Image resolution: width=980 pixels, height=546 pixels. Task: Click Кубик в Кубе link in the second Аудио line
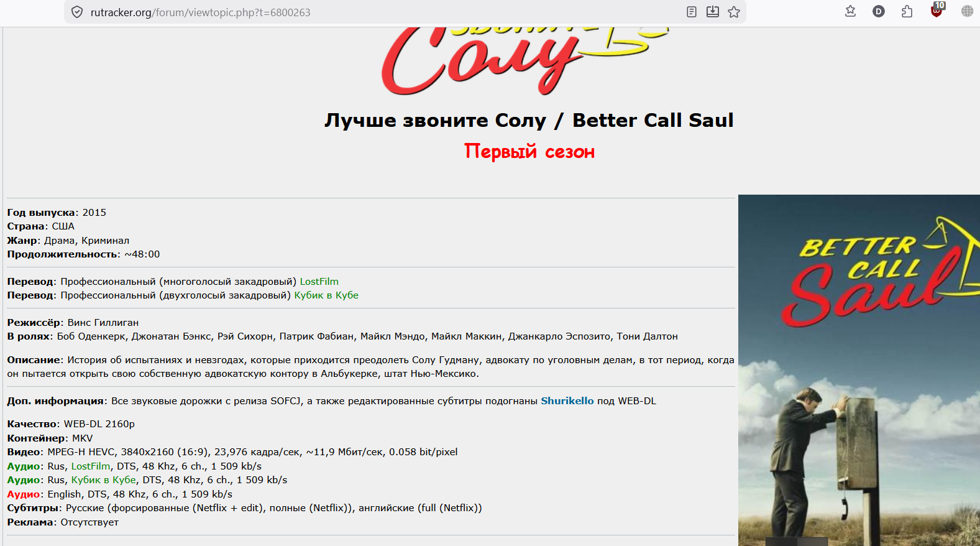[104, 480]
